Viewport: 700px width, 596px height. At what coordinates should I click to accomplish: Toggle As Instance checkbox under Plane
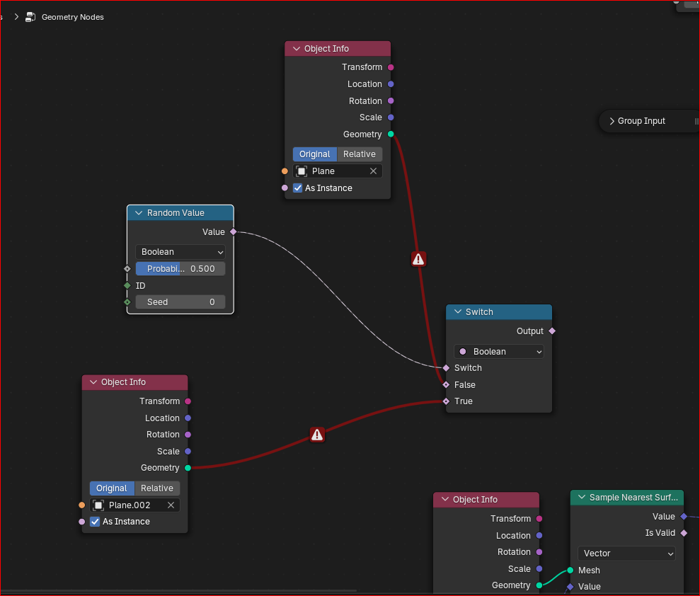(x=298, y=188)
